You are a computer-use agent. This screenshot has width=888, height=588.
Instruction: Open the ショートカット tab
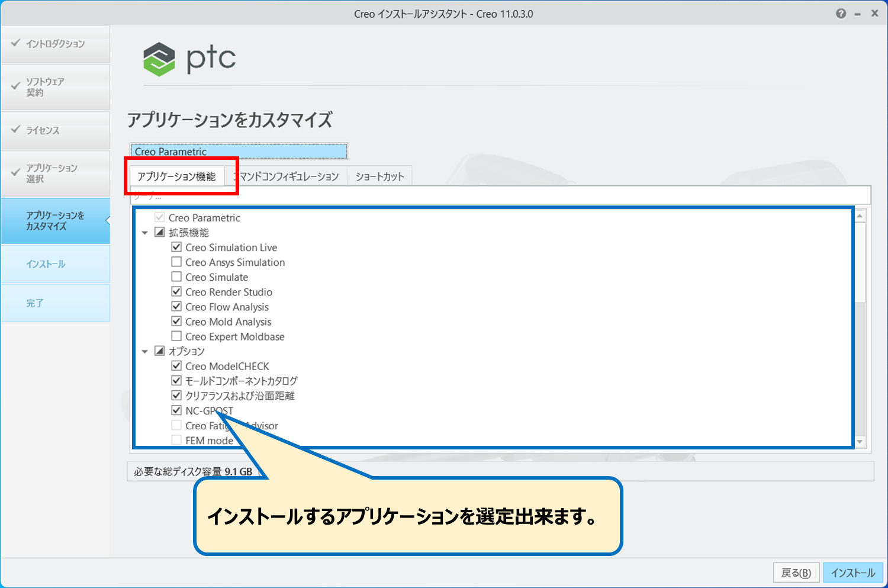click(379, 176)
